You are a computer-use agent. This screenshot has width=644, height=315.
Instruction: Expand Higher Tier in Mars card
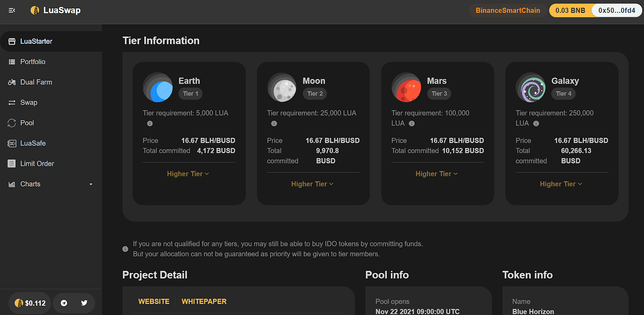coord(437,174)
